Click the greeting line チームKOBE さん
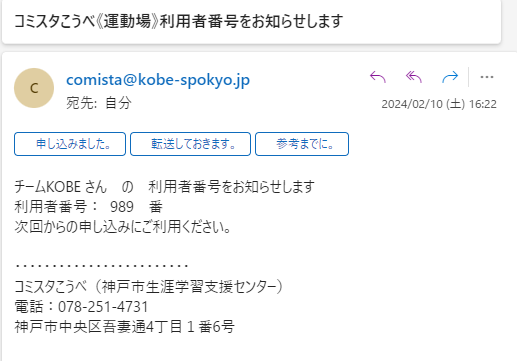Viewport: 517px width, 361px height. point(60,187)
